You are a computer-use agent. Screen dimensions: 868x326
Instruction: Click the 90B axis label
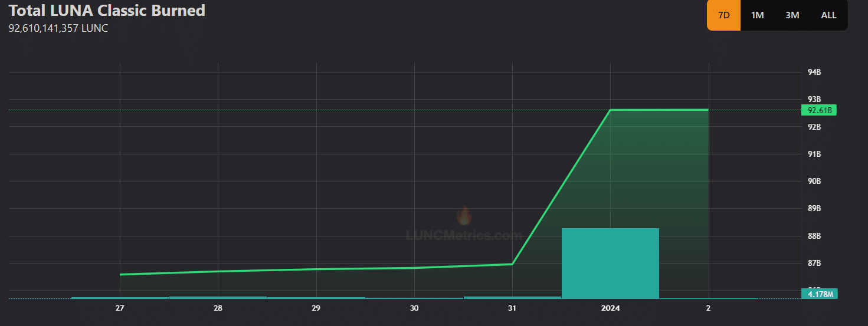[x=814, y=181]
